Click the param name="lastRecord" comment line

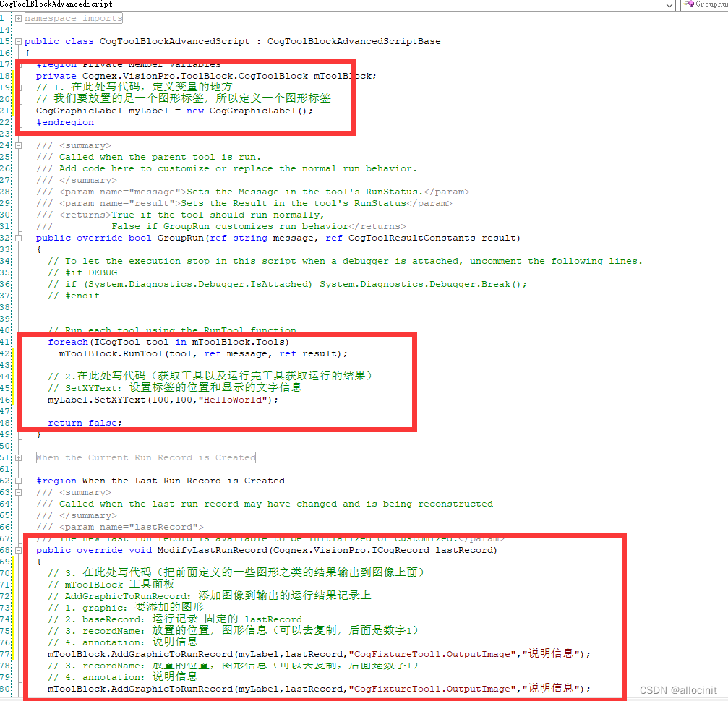pyautogui.click(x=120, y=528)
